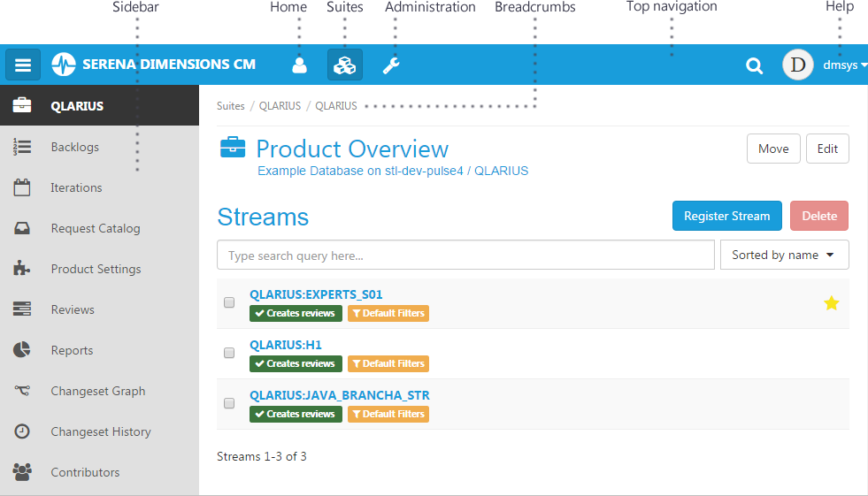Viewport: 868px width, 496px height.
Task: Click the Reports pie chart icon
Action: pyautogui.click(x=21, y=349)
